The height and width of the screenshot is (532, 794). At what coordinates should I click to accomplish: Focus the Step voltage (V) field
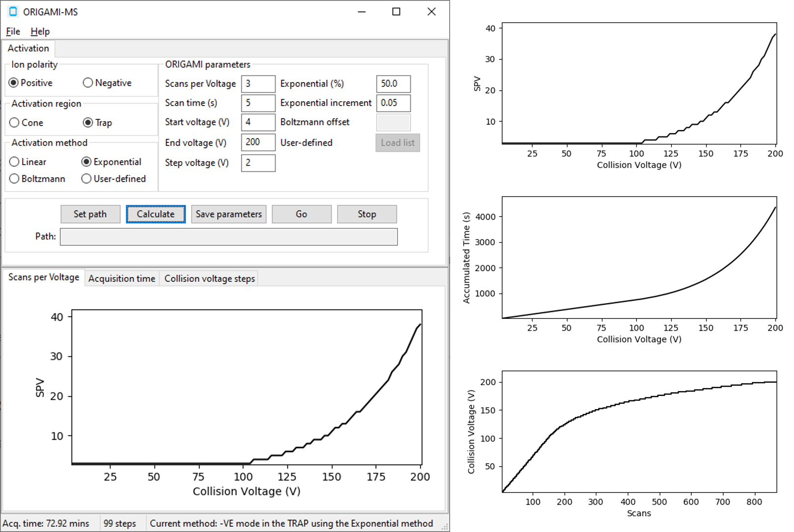[x=258, y=163]
